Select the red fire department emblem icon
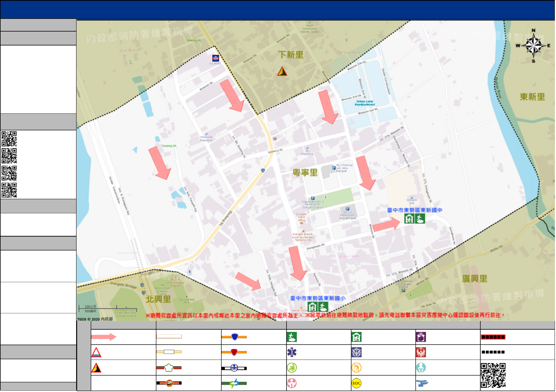Viewport: 556px width, 392px height. pyautogui.click(x=421, y=353)
